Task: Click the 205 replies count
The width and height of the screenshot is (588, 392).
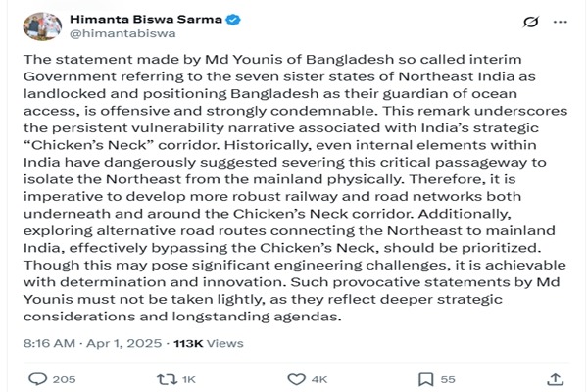Action: pos(65,379)
